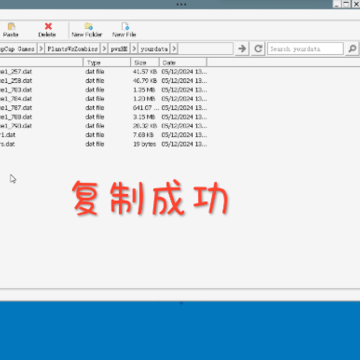The height and width of the screenshot is (360, 360).
Task: Click the empty path area after breadcrumbs
Action: pyautogui.click(x=205, y=49)
